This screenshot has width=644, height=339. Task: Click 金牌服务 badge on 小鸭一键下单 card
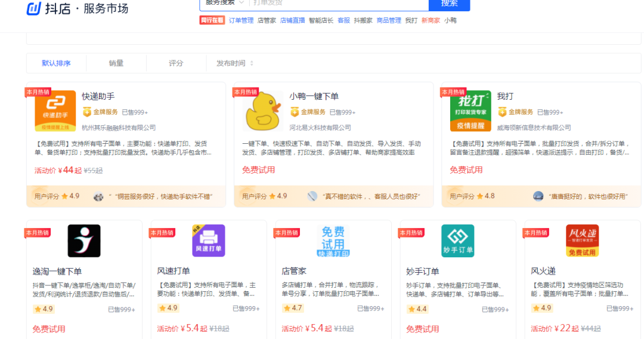(308, 112)
